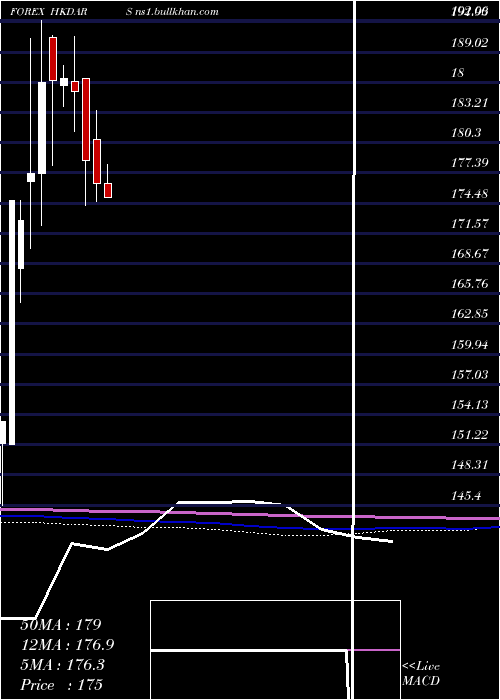Click the 180.3 price axis label
Viewport: 500px width, 700px height.
pyautogui.click(x=467, y=133)
